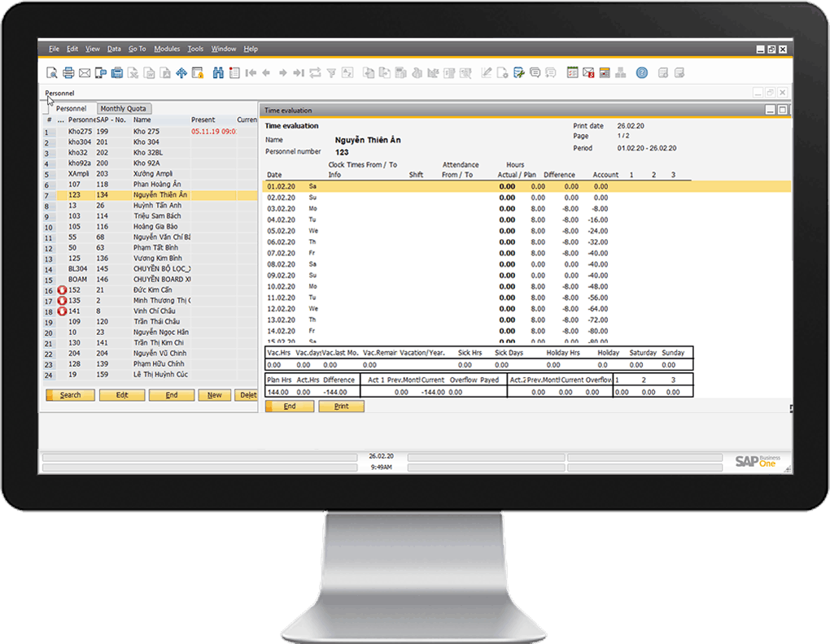The height and width of the screenshot is (644, 830).
Task: Select row Trần Thái Châu
Action: 150,322
